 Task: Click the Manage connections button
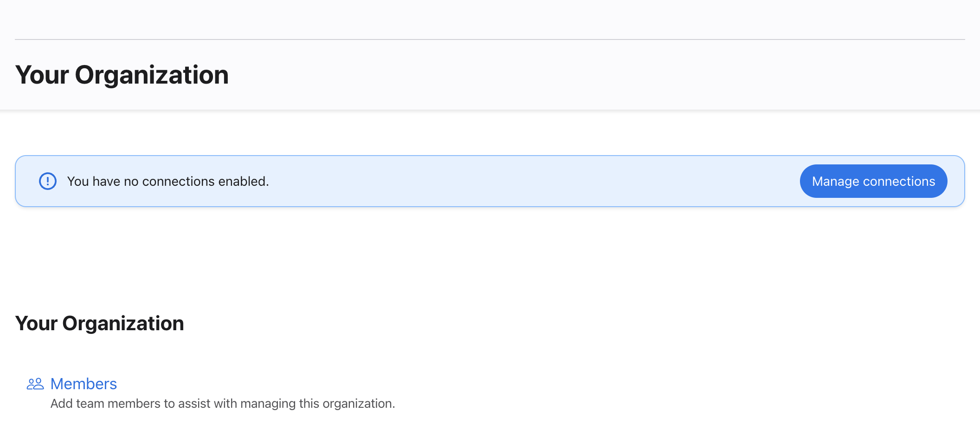(873, 181)
